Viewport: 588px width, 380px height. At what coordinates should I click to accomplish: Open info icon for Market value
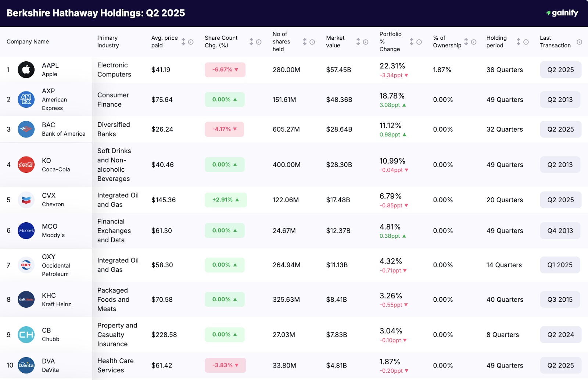pos(366,42)
